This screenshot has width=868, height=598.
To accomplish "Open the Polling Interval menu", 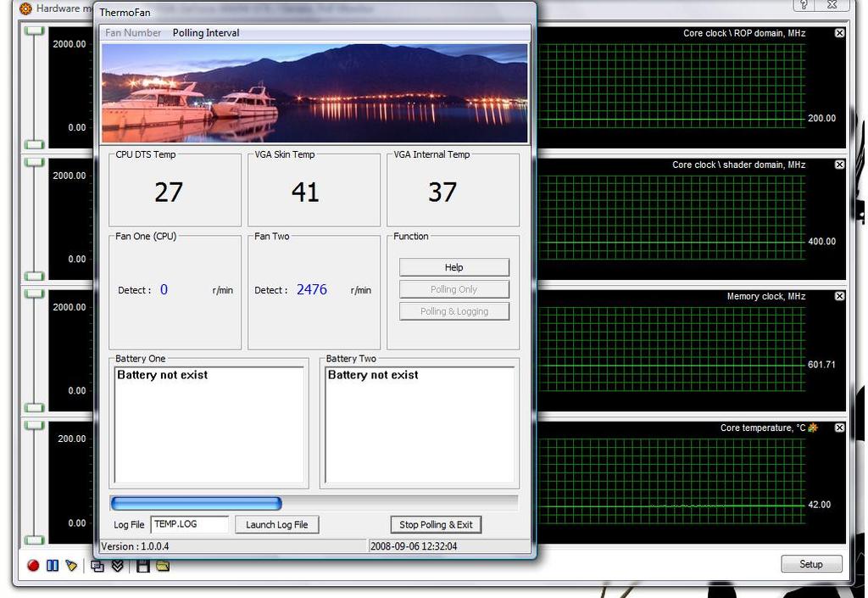I will tap(206, 33).
